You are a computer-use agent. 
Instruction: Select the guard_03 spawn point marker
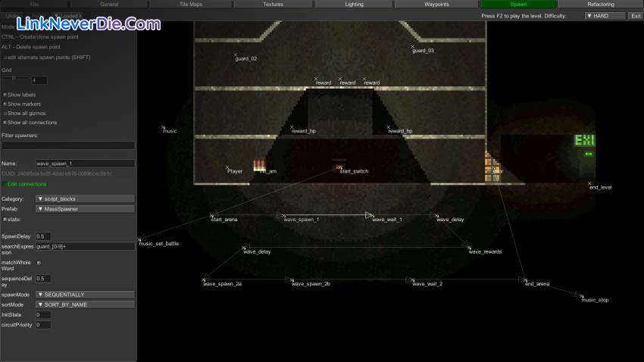pyautogui.click(x=412, y=46)
